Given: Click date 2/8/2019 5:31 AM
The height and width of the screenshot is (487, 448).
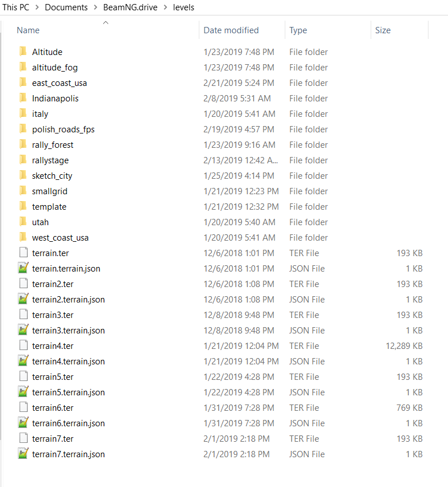Looking at the screenshot, I should [237, 98].
